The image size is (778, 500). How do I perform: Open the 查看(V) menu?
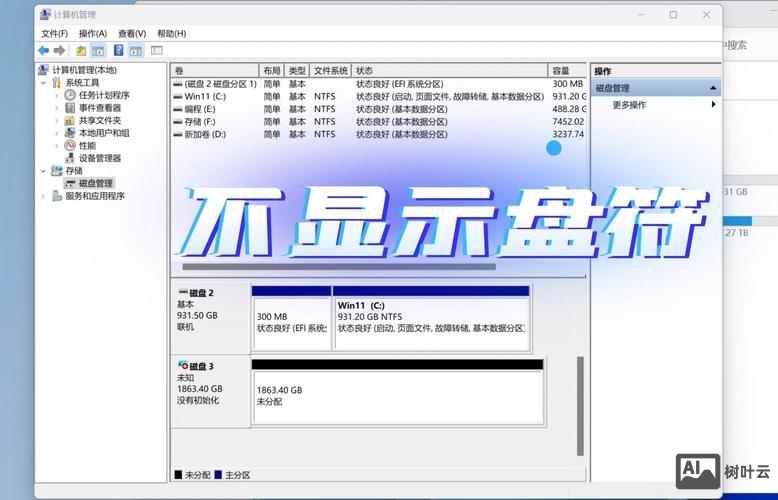point(132,33)
